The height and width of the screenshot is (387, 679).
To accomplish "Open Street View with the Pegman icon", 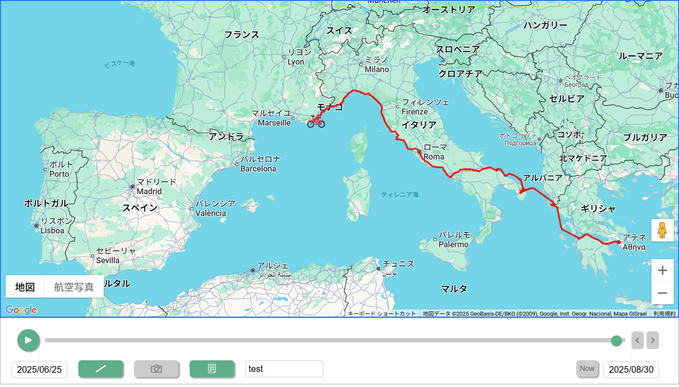I will click(x=662, y=230).
